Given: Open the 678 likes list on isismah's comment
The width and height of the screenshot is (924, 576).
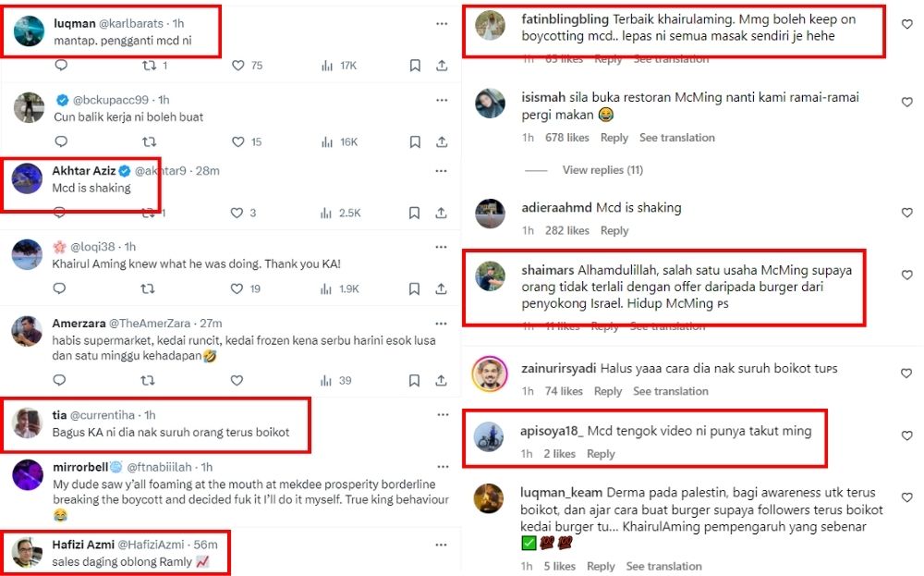Looking at the screenshot, I should point(567,138).
